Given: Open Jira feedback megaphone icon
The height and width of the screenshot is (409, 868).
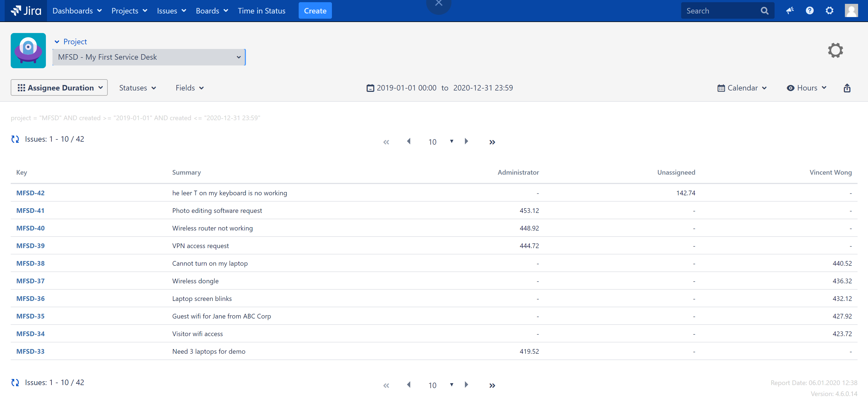Looking at the screenshot, I should (x=789, y=11).
